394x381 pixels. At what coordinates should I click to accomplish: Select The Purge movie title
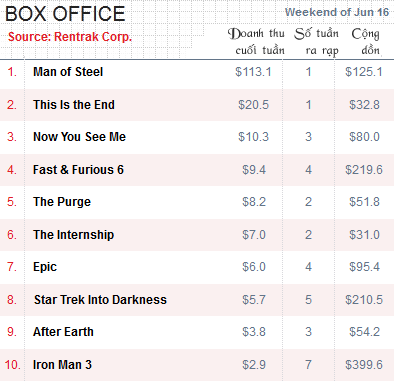(x=62, y=202)
